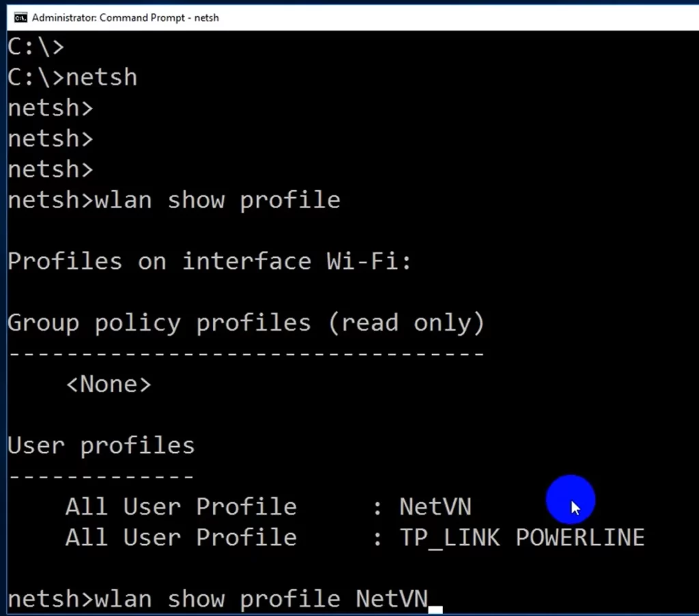Click 'Group policy profiles (read only)' heading
Viewport: 699px width, 616px height.
246,323
